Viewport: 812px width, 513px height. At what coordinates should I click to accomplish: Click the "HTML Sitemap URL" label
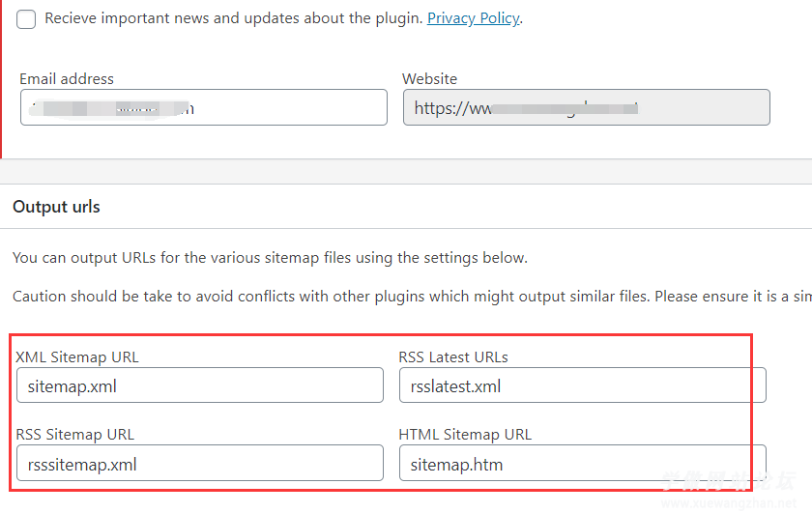pos(465,434)
